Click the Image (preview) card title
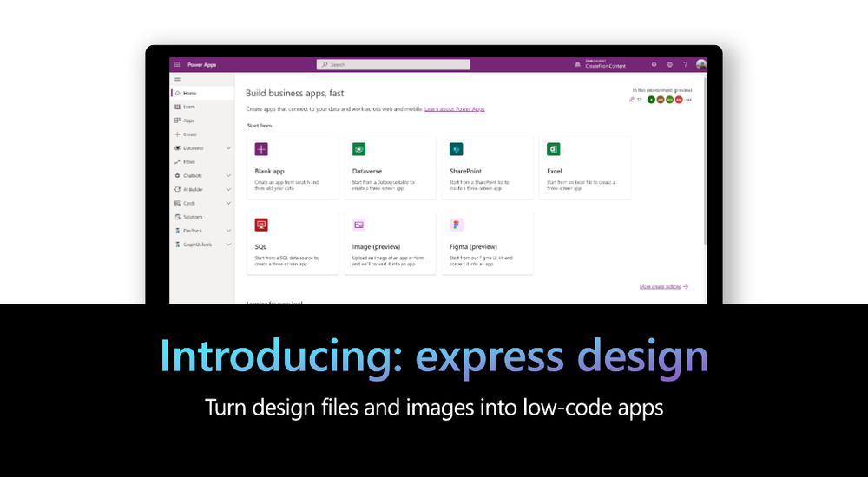The width and height of the screenshot is (868, 477). click(376, 247)
